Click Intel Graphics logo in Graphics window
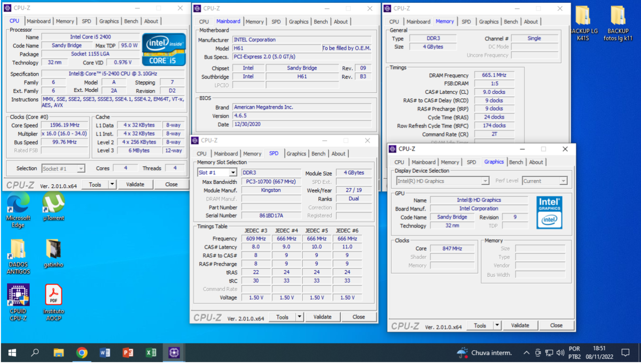 click(x=549, y=212)
